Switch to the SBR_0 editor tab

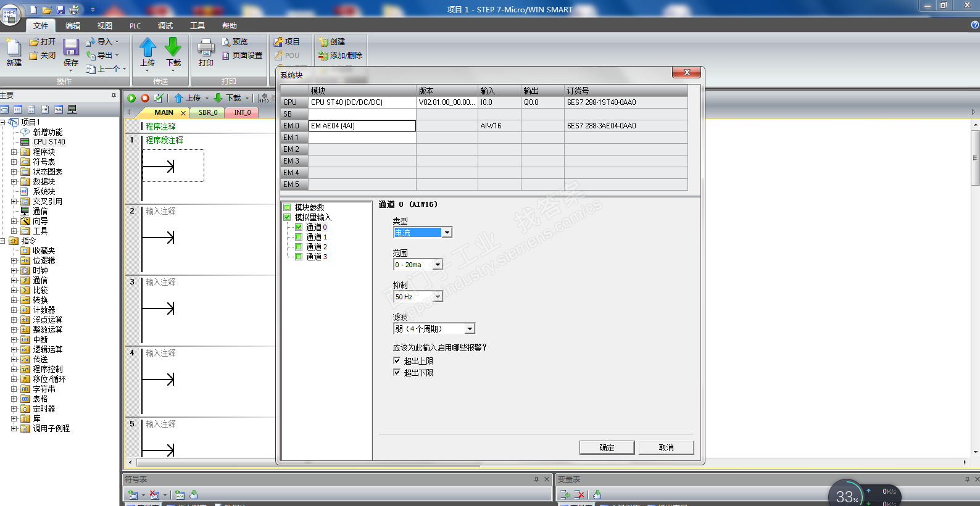[x=208, y=112]
